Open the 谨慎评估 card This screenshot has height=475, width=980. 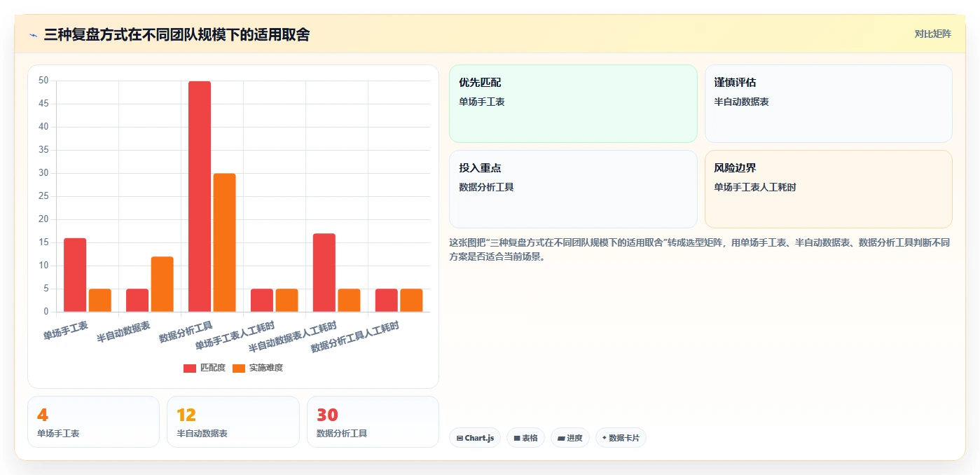pyautogui.click(x=828, y=104)
